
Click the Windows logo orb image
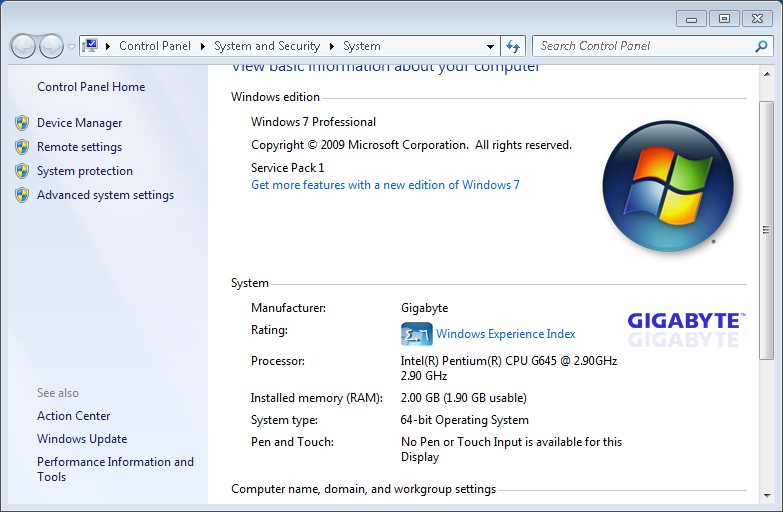(668, 186)
